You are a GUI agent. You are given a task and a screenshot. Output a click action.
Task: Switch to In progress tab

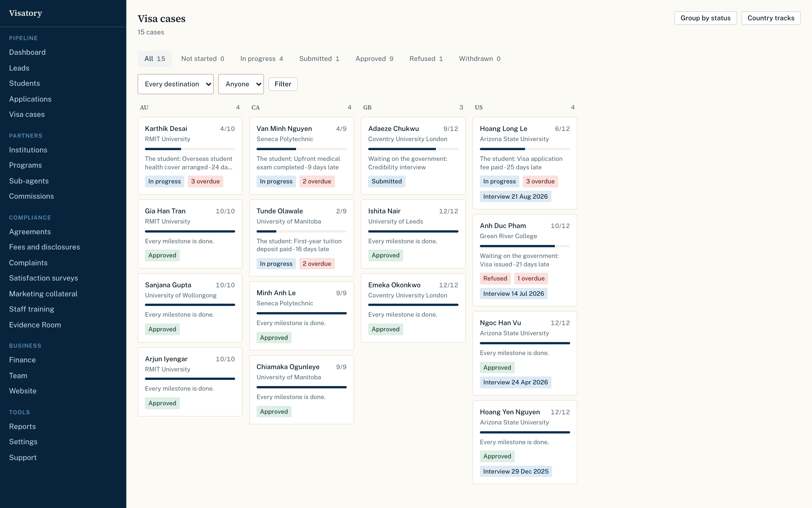[x=262, y=59]
